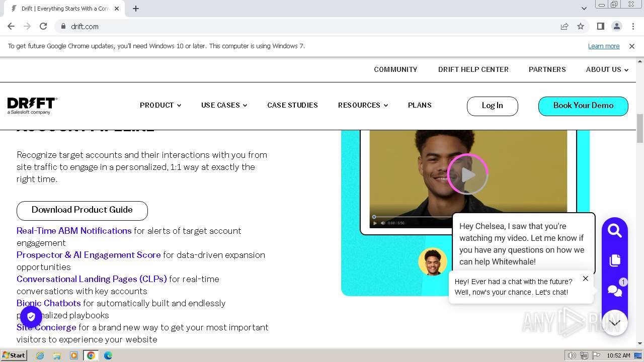Open Conversational Landing Pages (CLPs) link

tap(92, 279)
